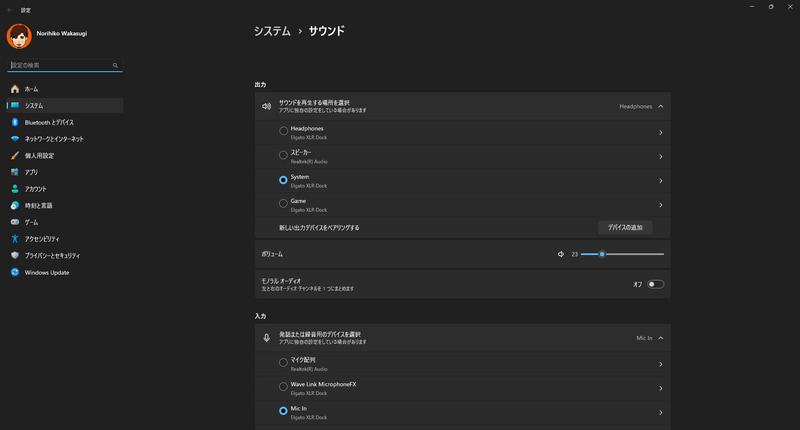Click the Gaming controller icon

pos(15,222)
